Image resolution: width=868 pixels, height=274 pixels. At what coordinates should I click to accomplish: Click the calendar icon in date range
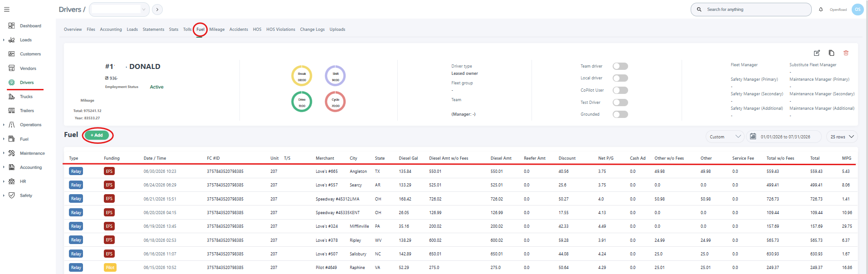(x=753, y=137)
